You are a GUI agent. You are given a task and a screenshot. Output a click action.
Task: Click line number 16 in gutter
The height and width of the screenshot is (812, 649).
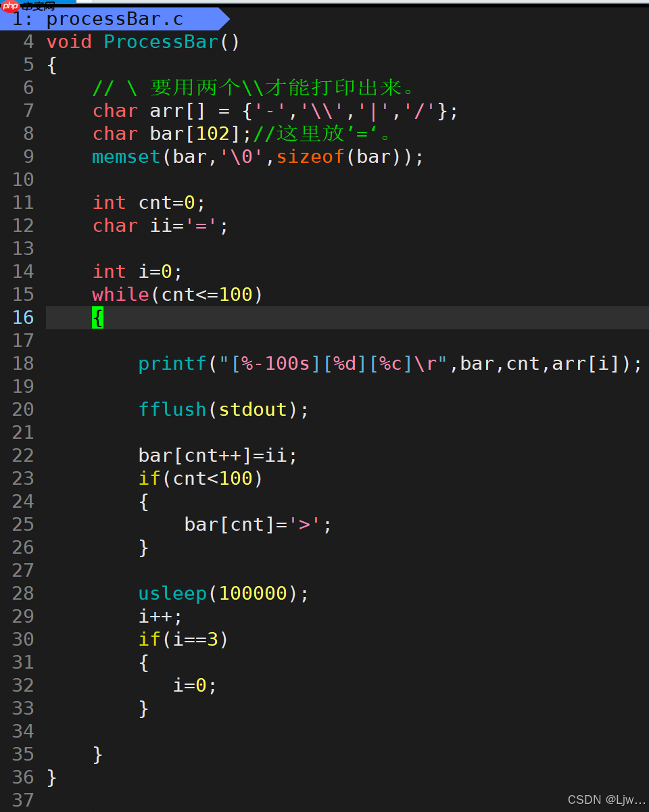click(x=23, y=318)
